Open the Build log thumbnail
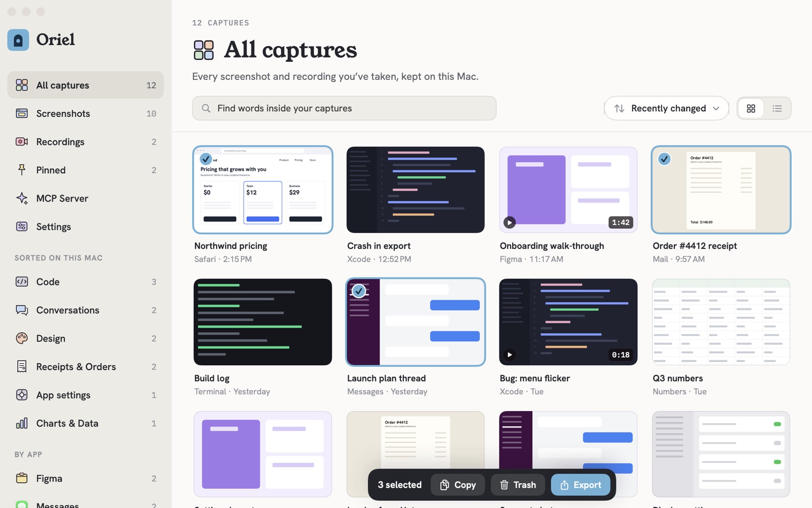 point(263,322)
